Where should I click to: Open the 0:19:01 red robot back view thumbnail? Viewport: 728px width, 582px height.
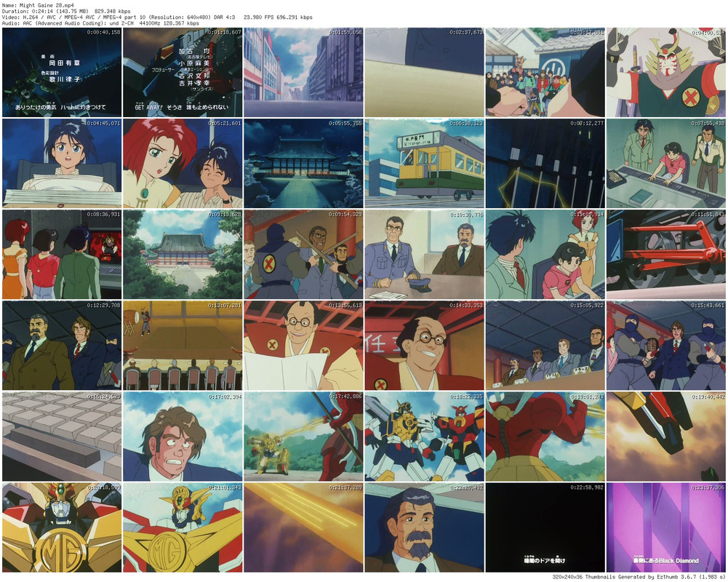545,436
